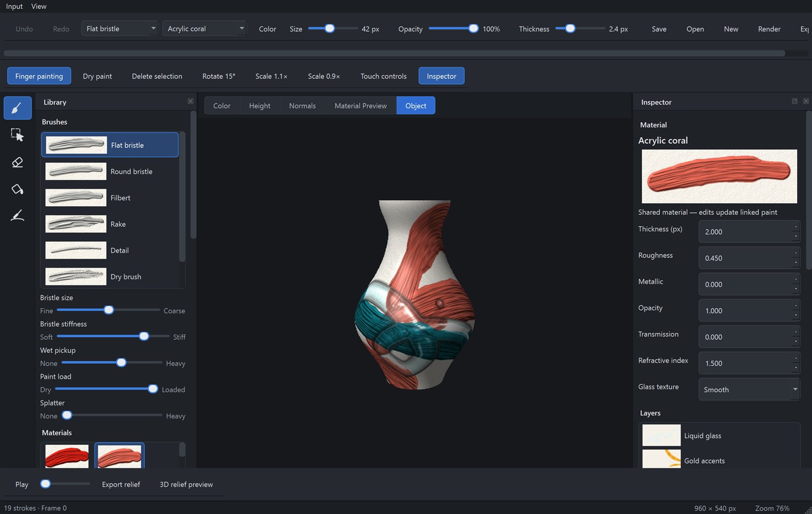Click Export relief
Image resolution: width=812 pixels, height=514 pixels.
point(121,485)
